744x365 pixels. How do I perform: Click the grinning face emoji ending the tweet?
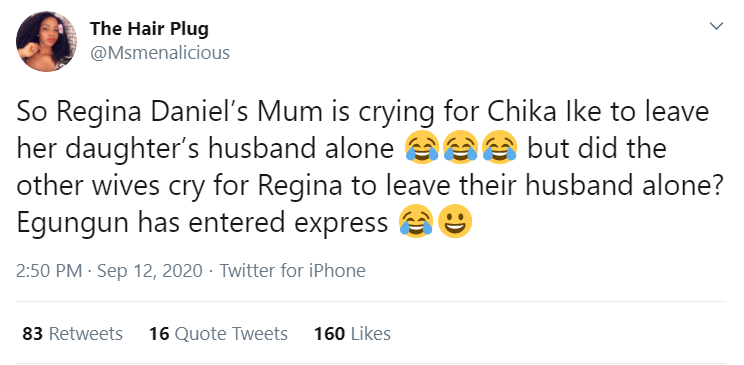coord(455,221)
